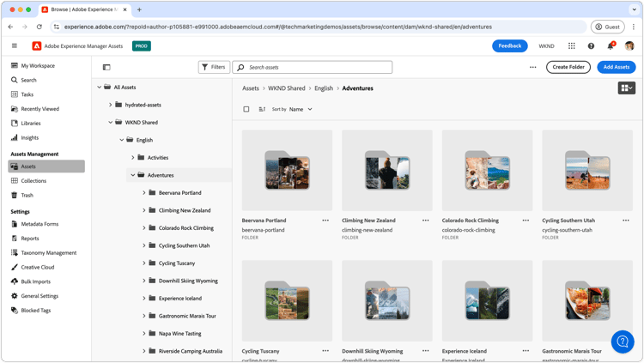Switch the view type with the grid view dropdown
644x363 pixels.
click(x=626, y=88)
